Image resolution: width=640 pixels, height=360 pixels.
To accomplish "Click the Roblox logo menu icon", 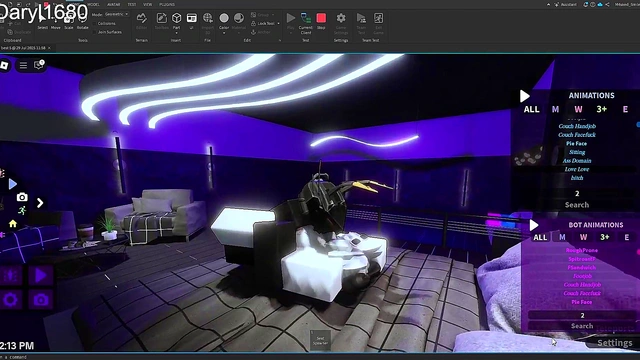I will tap(4, 65).
